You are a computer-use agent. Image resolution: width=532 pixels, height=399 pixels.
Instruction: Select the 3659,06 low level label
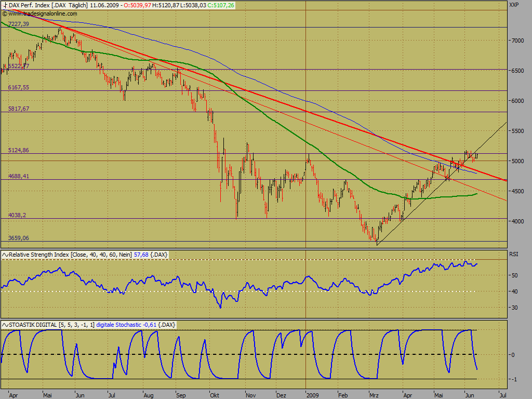click(x=19, y=238)
